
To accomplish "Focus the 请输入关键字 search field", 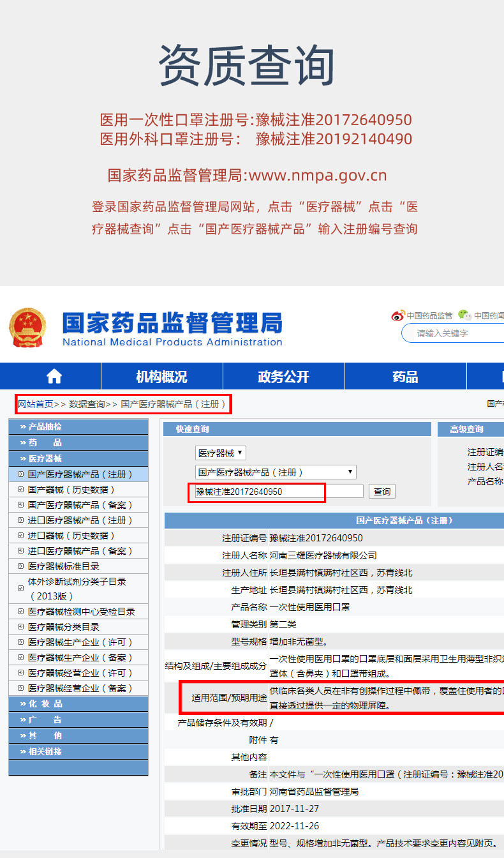I will point(453,333).
